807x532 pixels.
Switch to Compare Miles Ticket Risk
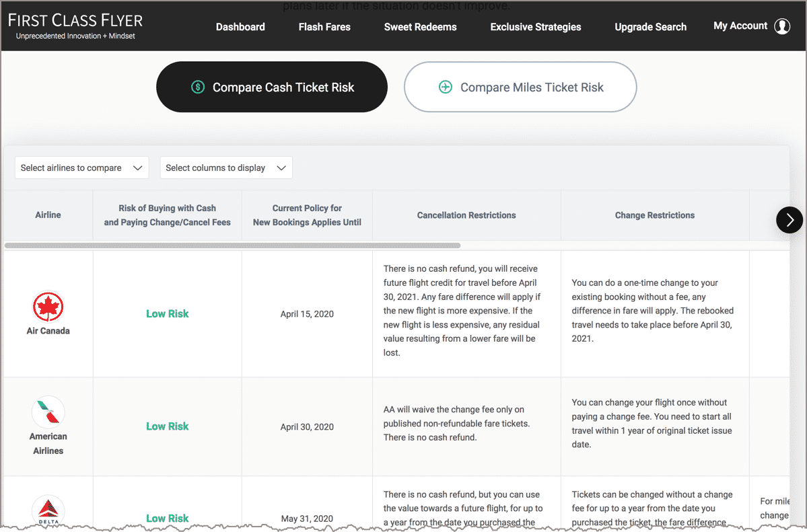pyautogui.click(x=520, y=87)
